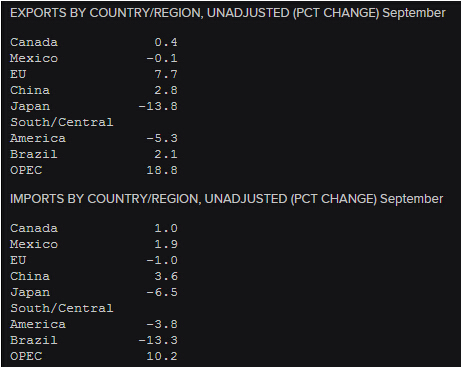Screen dimensions: 461x367
Task: Click the Mexico imports value 1.9
Action: point(166,244)
